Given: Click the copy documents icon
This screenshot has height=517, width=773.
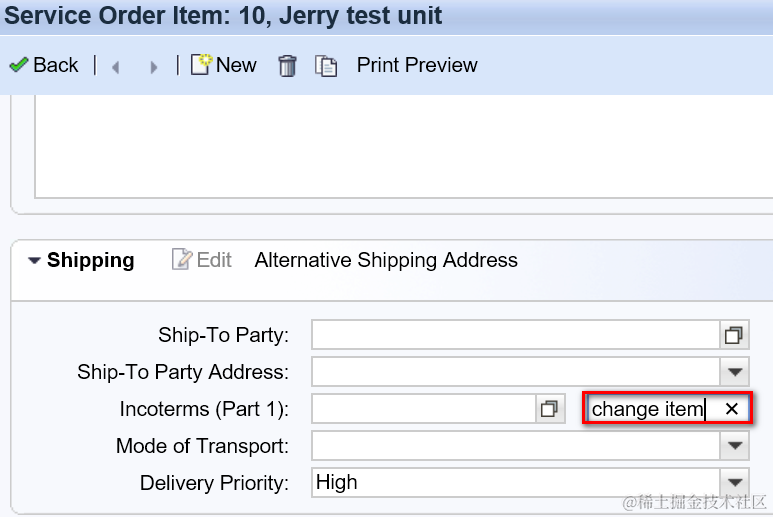Looking at the screenshot, I should pyautogui.click(x=326, y=66).
